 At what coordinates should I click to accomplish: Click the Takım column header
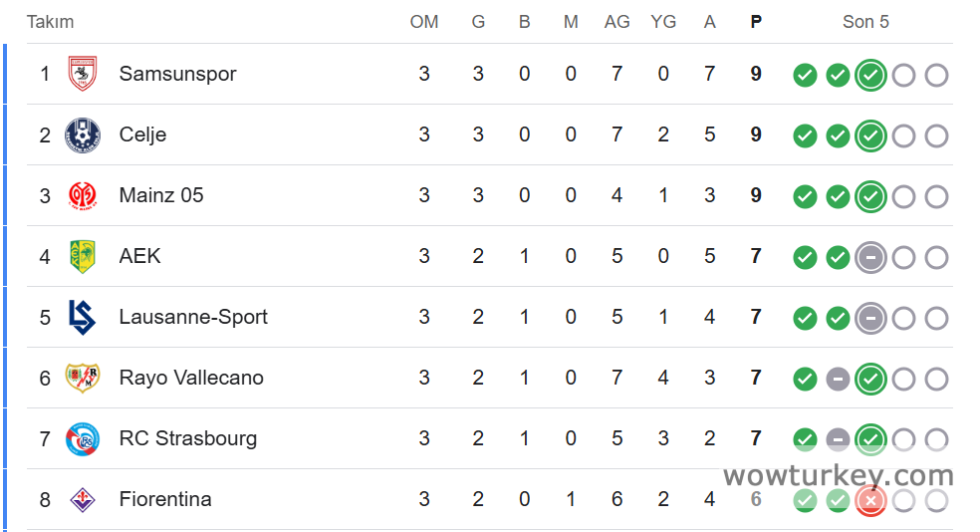[x=50, y=22]
